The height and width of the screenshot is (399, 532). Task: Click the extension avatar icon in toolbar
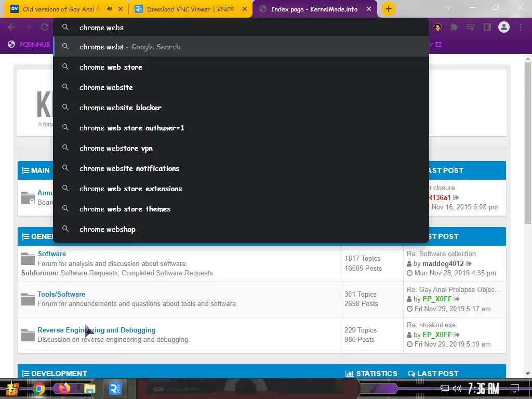click(x=437, y=27)
